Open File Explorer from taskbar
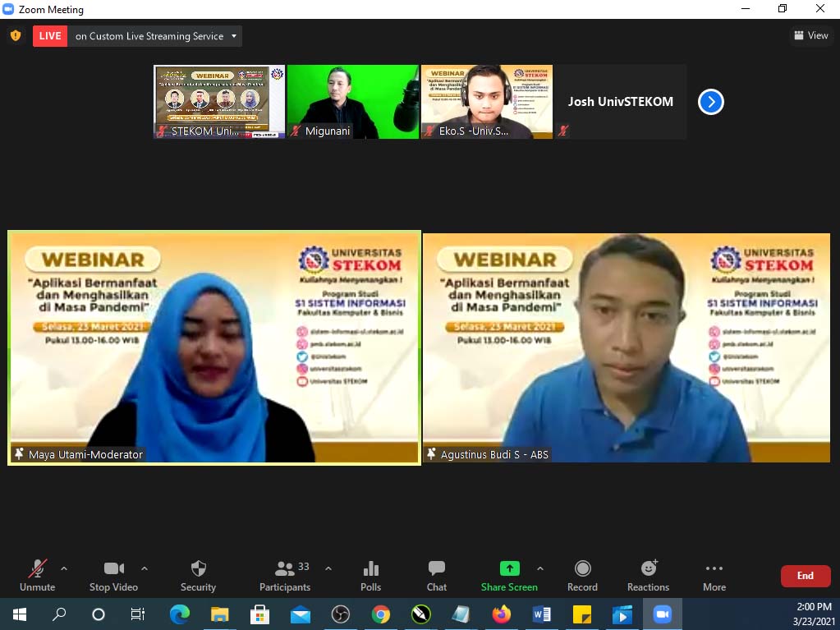This screenshot has height=630, width=840. (219, 614)
